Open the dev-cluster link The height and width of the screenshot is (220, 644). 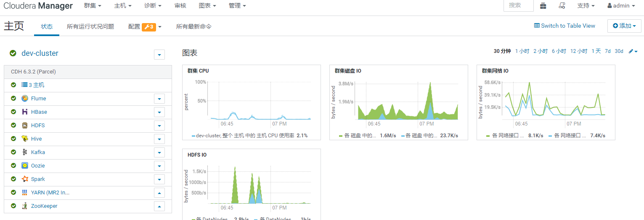point(40,53)
